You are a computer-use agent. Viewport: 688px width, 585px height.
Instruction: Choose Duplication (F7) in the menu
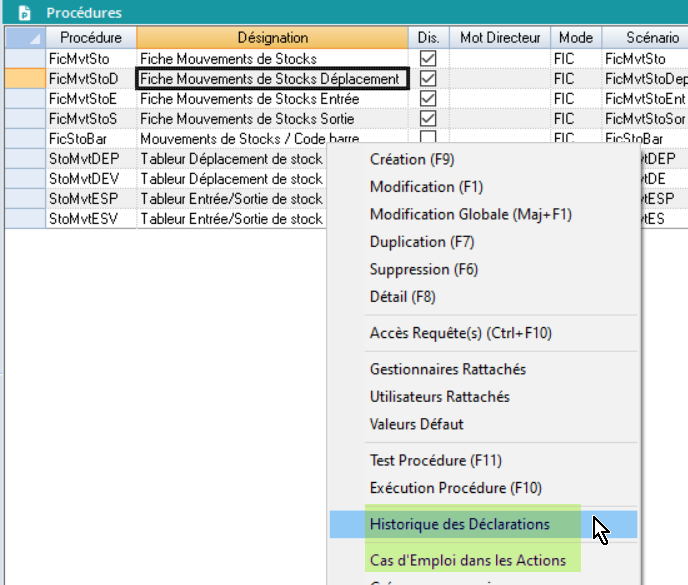click(422, 242)
